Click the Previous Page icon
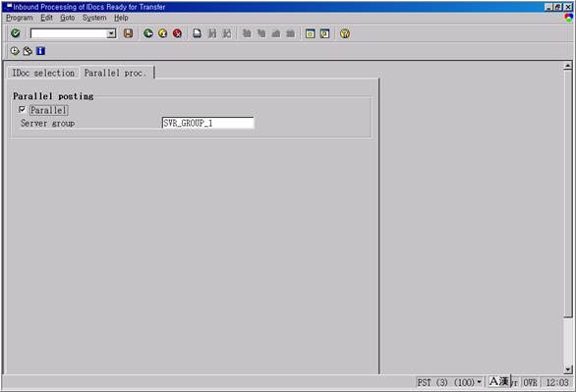 261,33
